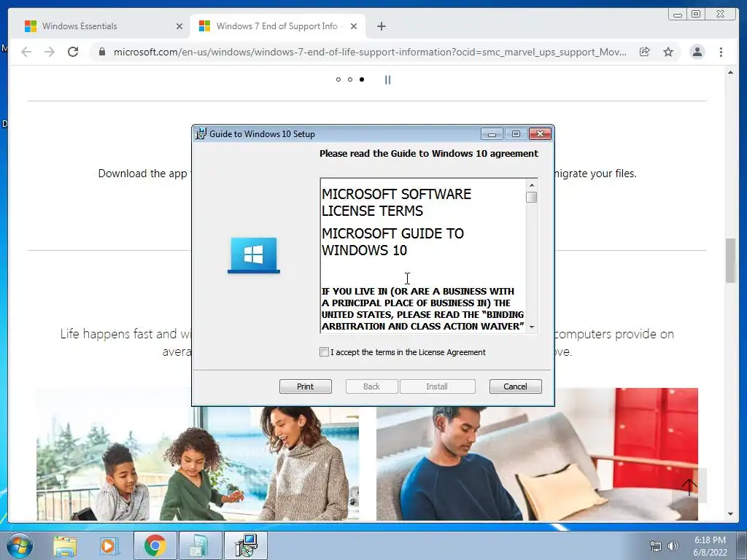Pause the carousel slideshow
The height and width of the screenshot is (560, 747).
[x=388, y=79]
